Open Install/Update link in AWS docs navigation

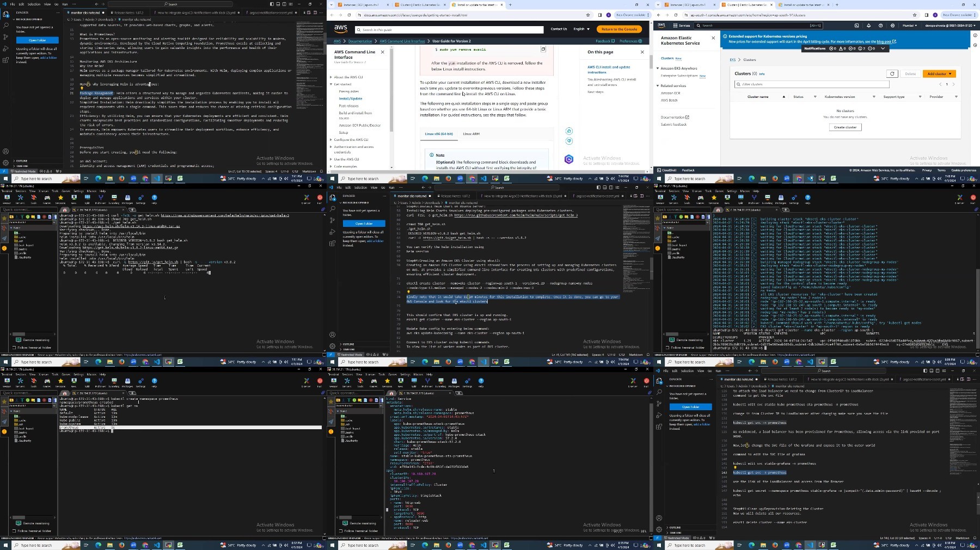(x=350, y=98)
